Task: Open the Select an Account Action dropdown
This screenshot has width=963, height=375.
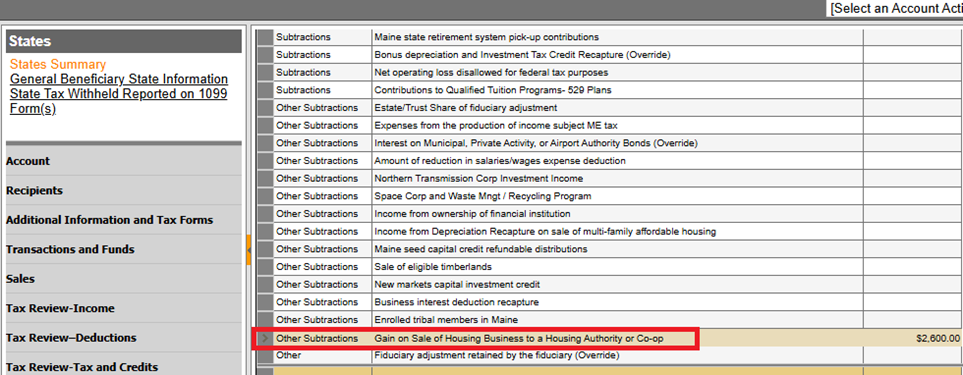Action: 895,9
